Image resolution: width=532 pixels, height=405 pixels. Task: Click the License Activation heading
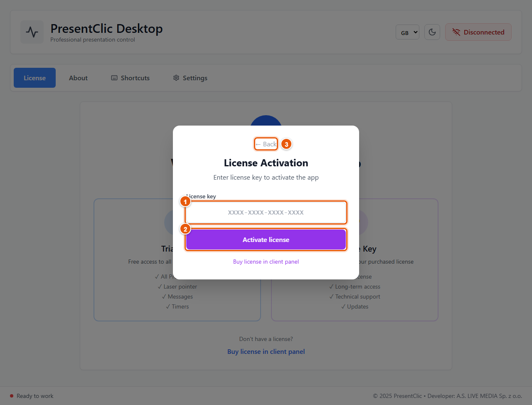point(266,163)
